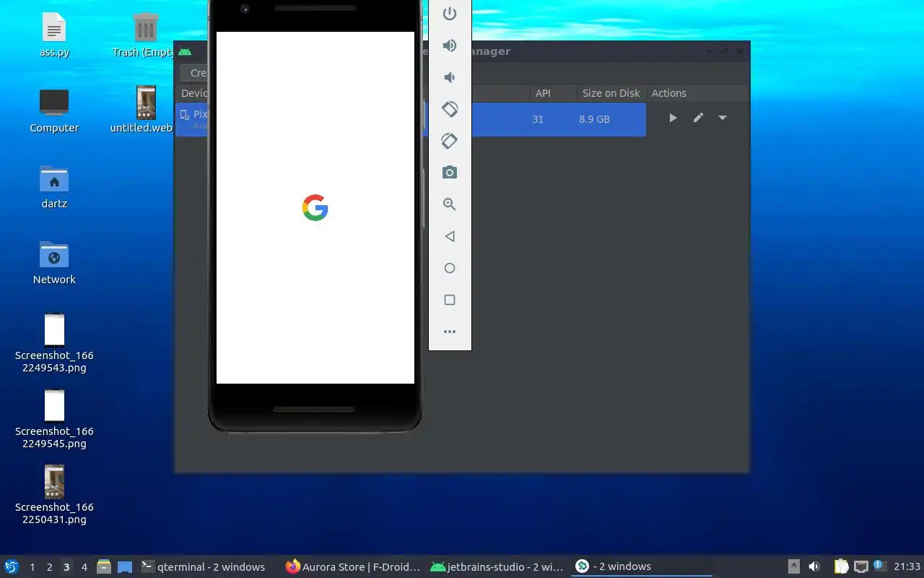This screenshot has height=578, width=924.
Task: Open the Computer desktop icon
Action: click(54, 112)
